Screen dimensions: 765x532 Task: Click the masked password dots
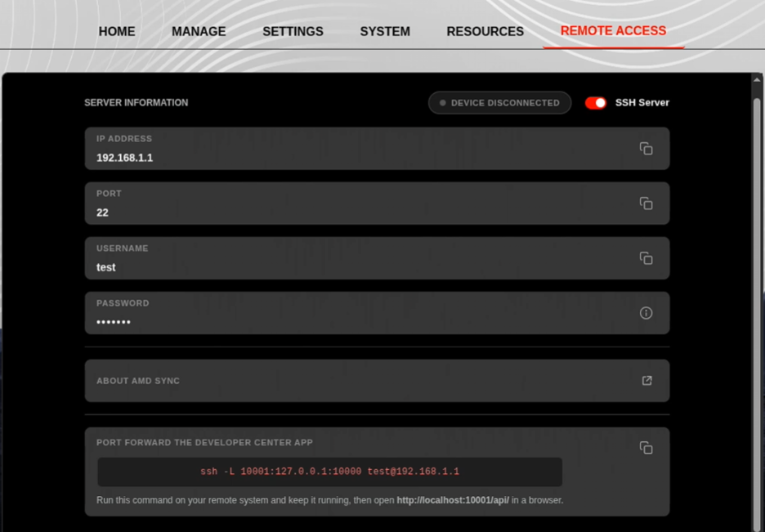pos(113,322)
